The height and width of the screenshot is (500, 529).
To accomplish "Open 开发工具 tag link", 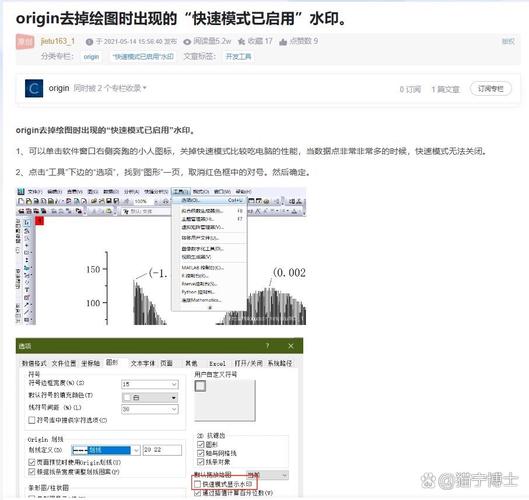I will click(x=238, y=56).
